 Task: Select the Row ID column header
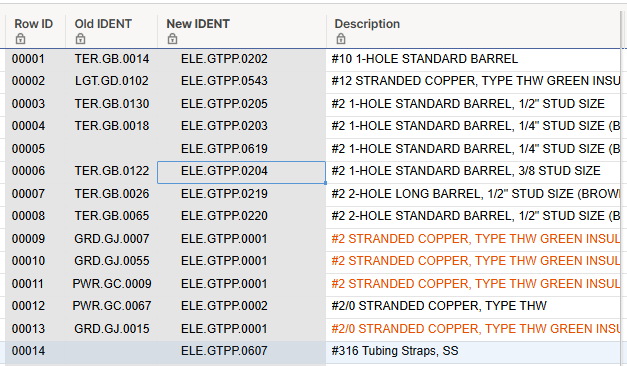pos(36,31)
